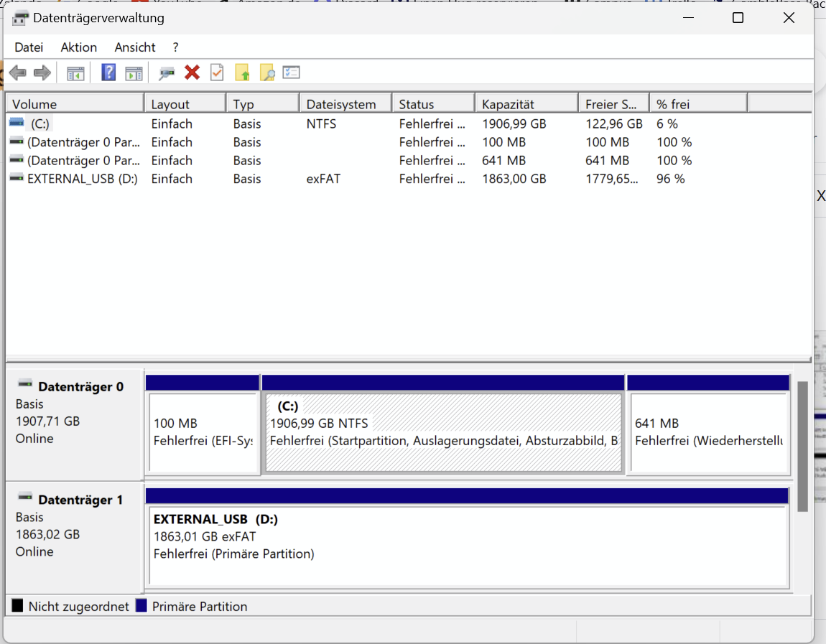Open the ? help menu
826x644 pixels.
[175, 47]
